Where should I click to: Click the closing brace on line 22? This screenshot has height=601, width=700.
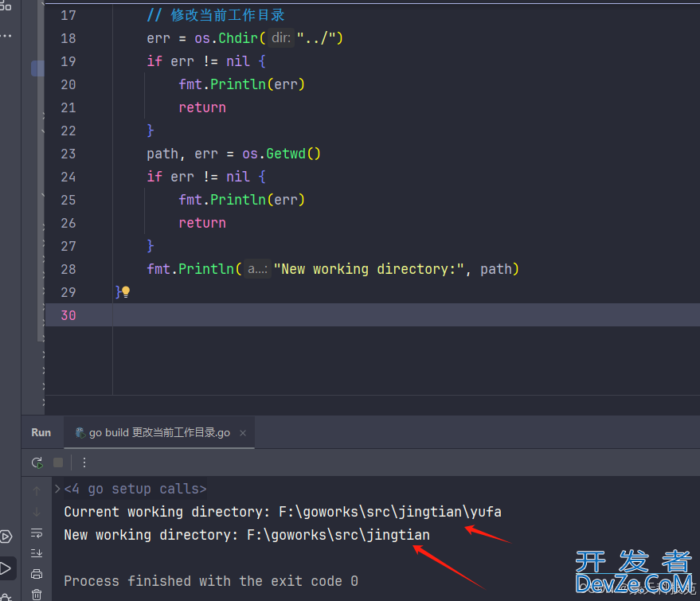pyautogui.click(x=151, y=131)
